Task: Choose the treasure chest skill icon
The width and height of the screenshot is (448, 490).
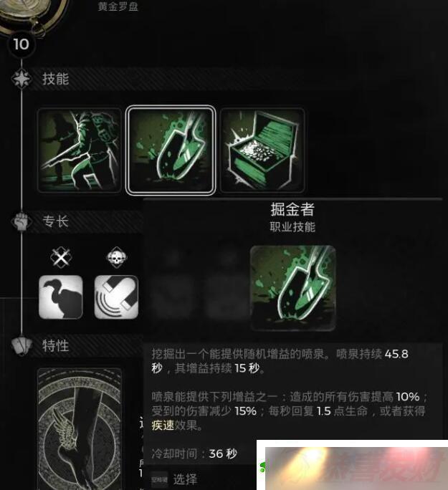Action: [x=262, y=150]
